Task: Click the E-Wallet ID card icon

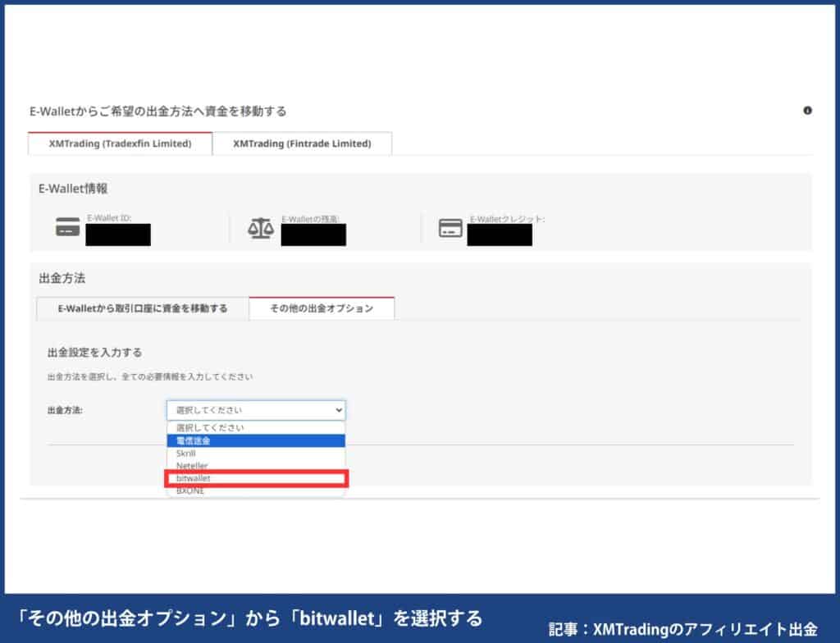Action: [x=67, y=226]
